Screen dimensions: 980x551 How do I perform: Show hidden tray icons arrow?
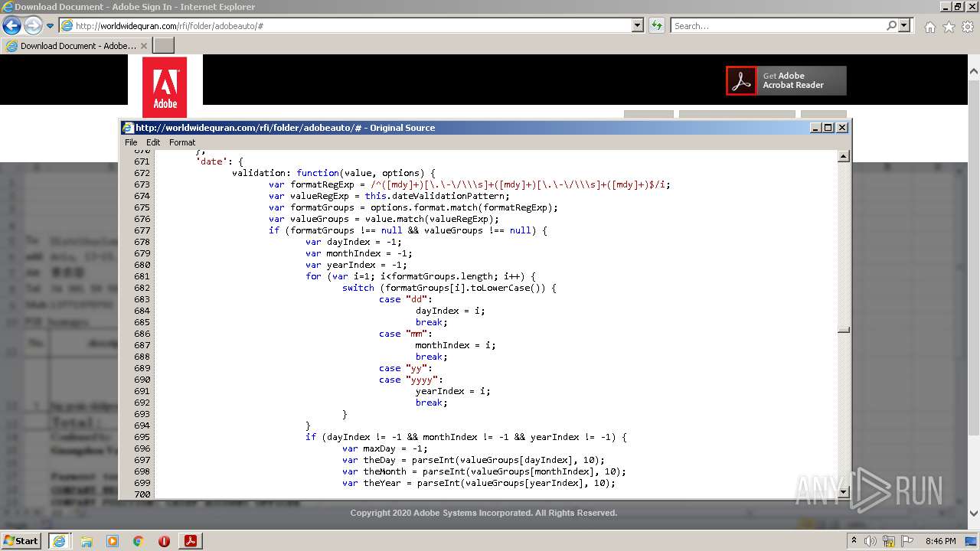point(854,540)
